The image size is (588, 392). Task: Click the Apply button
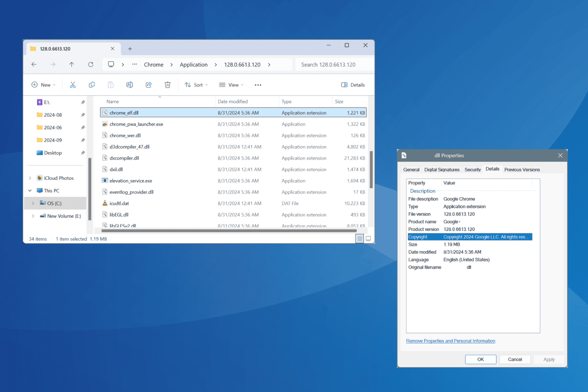549,359
